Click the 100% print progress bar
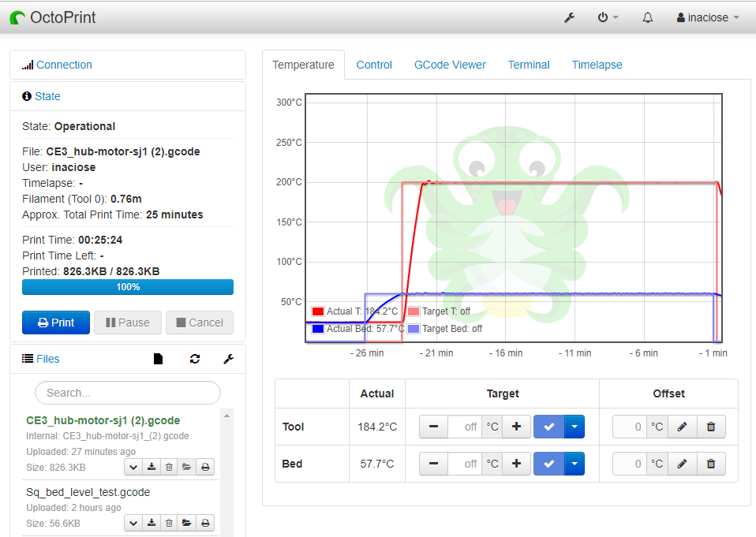This screenshot has width=756, height=537. 128,287
